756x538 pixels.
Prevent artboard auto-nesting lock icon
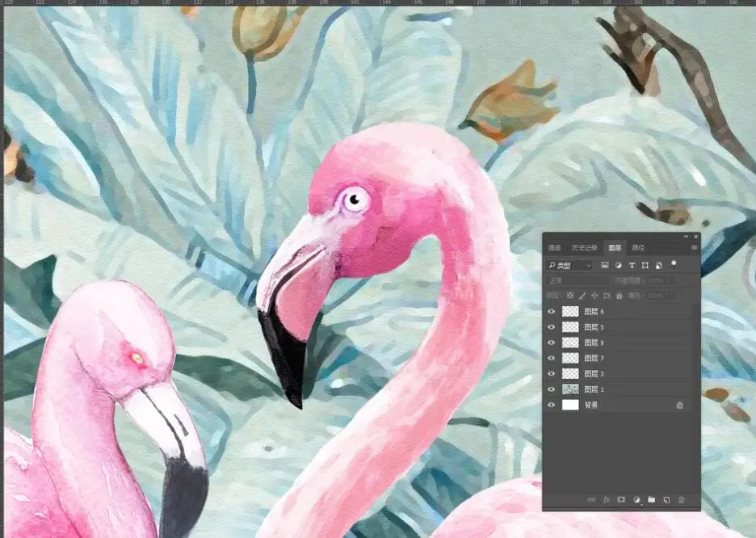click(x=607, y=296)
